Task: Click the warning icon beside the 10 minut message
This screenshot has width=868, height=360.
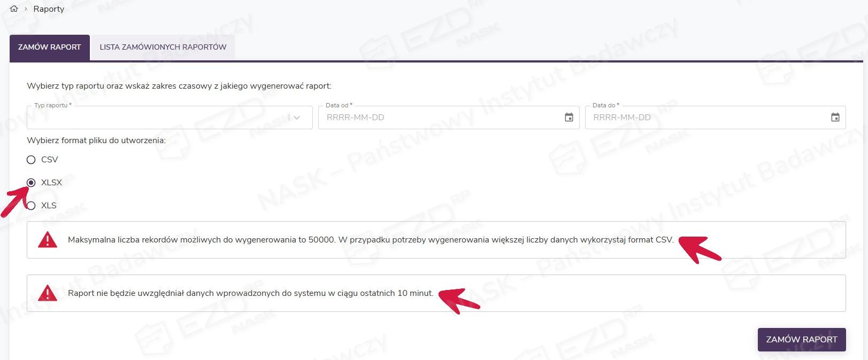Action: [48, 293]
